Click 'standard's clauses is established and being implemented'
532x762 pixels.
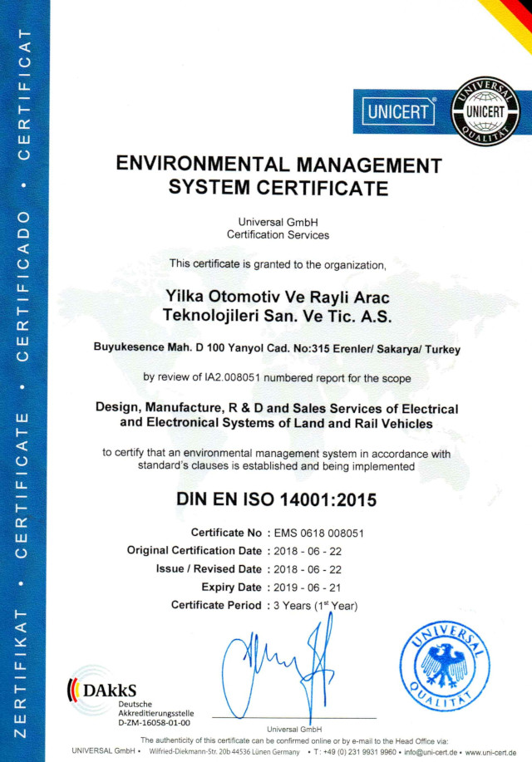click(276, 466)
